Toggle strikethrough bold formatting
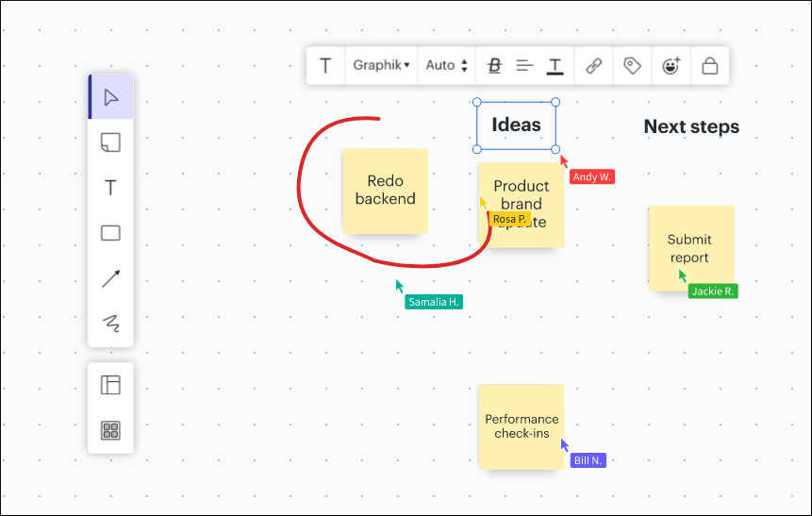Screen dimensions: 812x516 pyautogui.click(x=495, y=66)
